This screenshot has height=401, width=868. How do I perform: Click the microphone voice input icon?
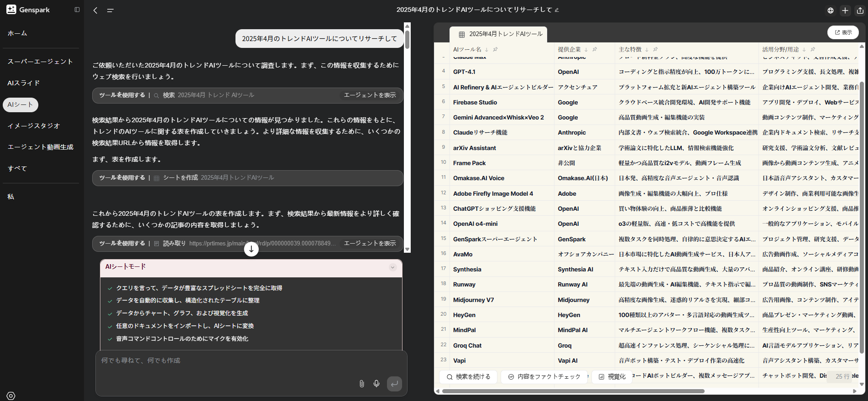point(376,384)
